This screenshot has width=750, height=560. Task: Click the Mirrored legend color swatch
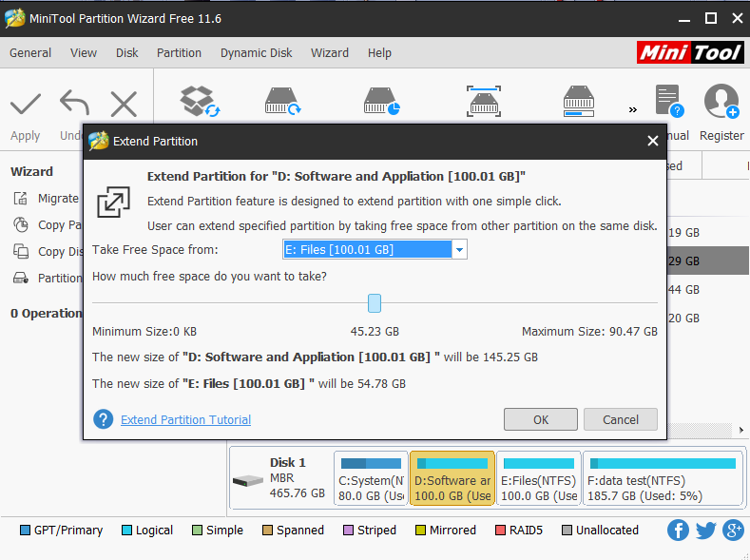(x=420, y=530)
